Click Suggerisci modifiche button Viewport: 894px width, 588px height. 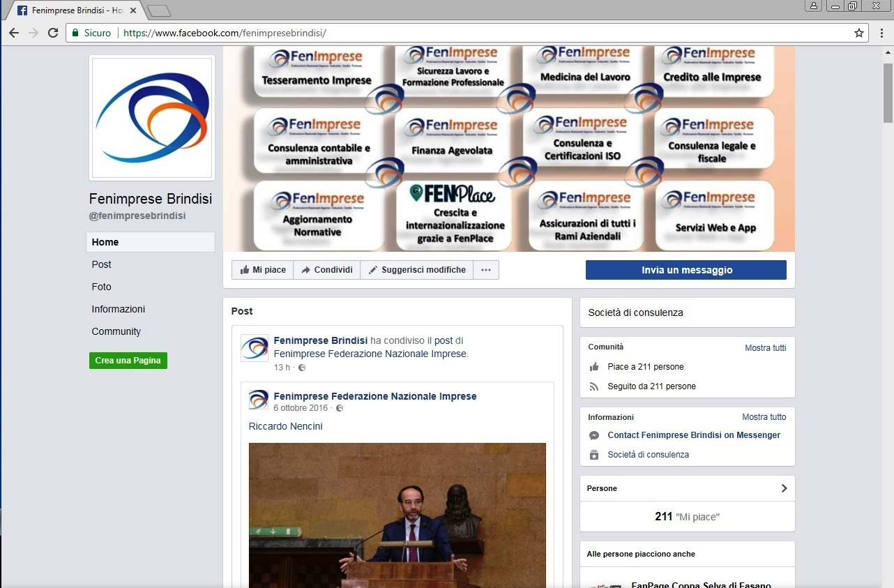416,270
